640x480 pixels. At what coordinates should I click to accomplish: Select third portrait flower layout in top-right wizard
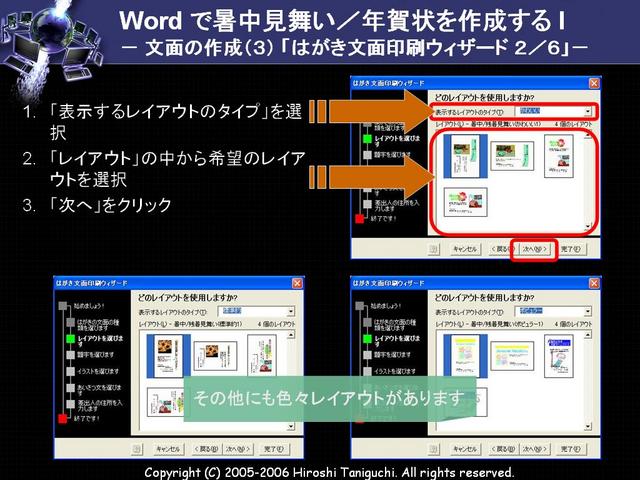pos(559,156)
